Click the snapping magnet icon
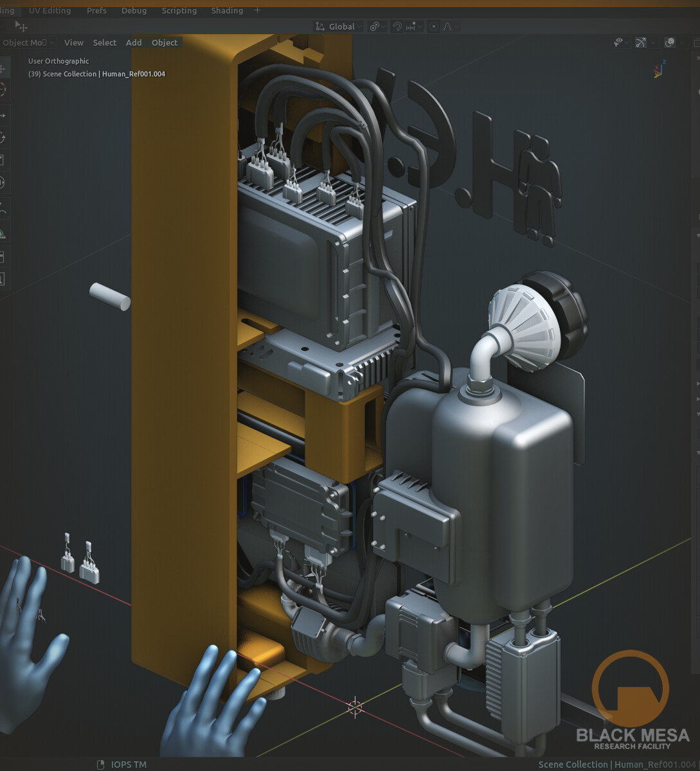The image size is (700, 771). tap(398, 26)
